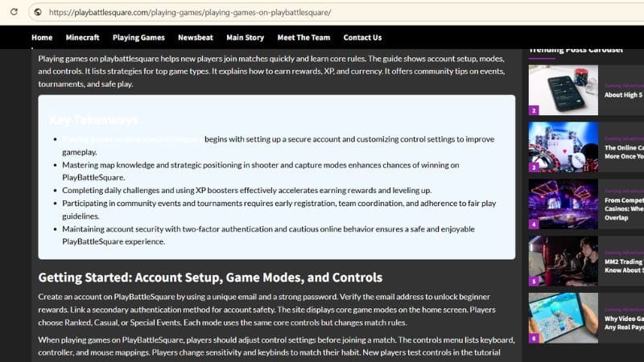Viewport: 644px width, 362px height.
Task: Click the intro paragraph starting 'Playing games on playbattlesquare helps'
Action: coord(271,71)
